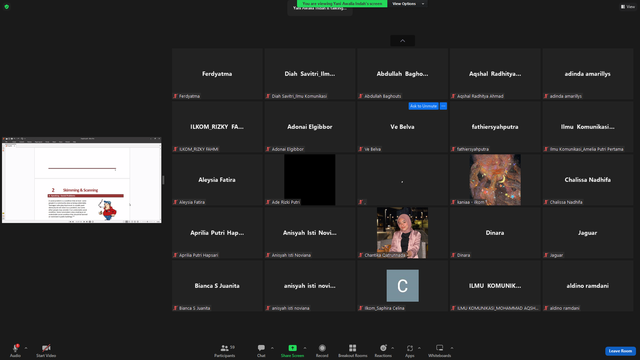Expand audio options arrow next to Audio

point(26,348)
